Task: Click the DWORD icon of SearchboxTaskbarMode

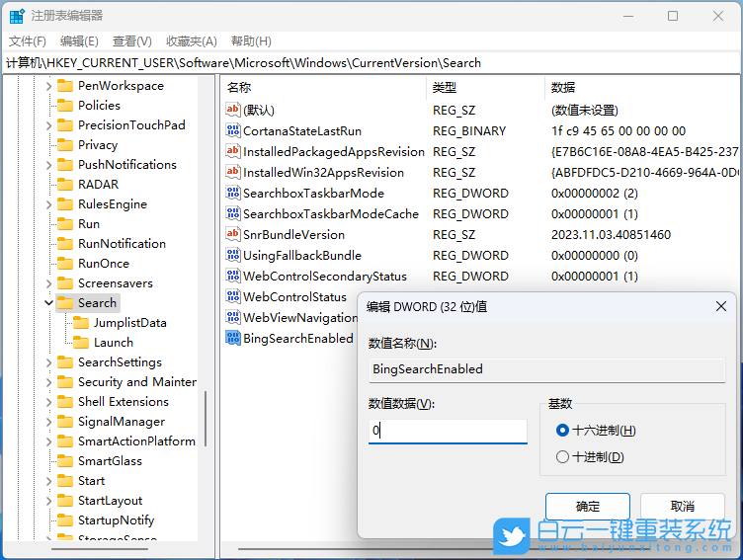Action: click(232, 193)
